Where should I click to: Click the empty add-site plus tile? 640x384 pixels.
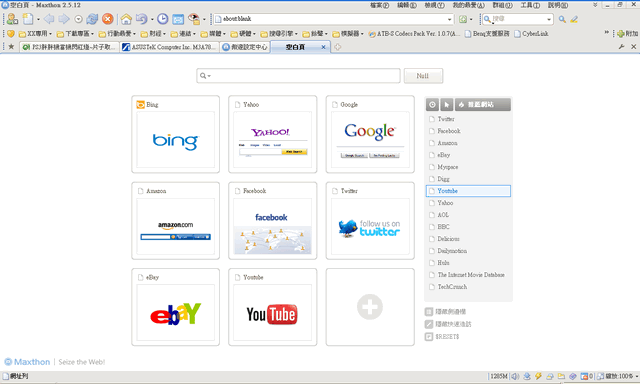370,307
